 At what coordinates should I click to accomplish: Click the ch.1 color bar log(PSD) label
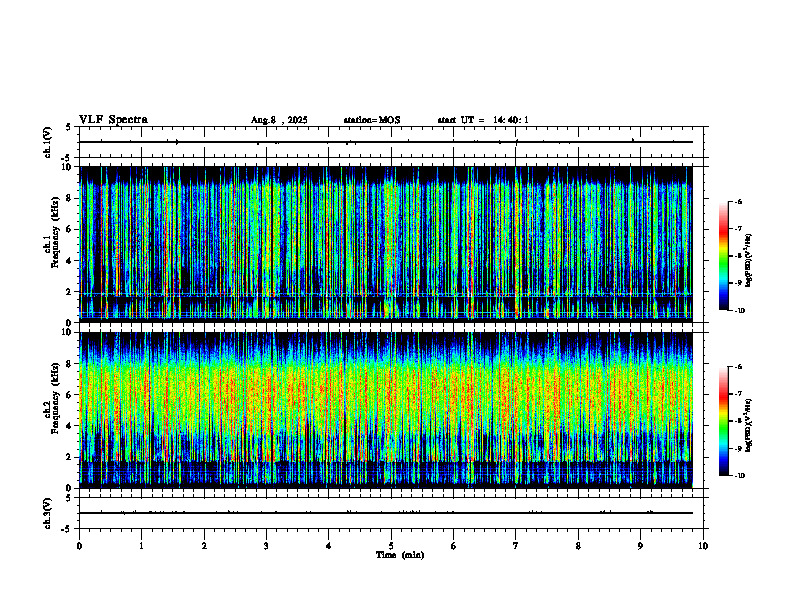(x=749, y=260)
